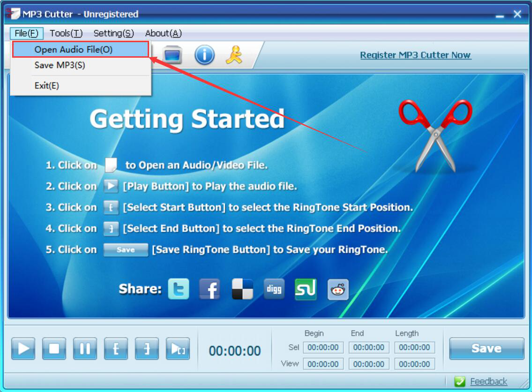Click the Sel Length time field
This screenshot has height=392, width=532.
tap(415, 347)
